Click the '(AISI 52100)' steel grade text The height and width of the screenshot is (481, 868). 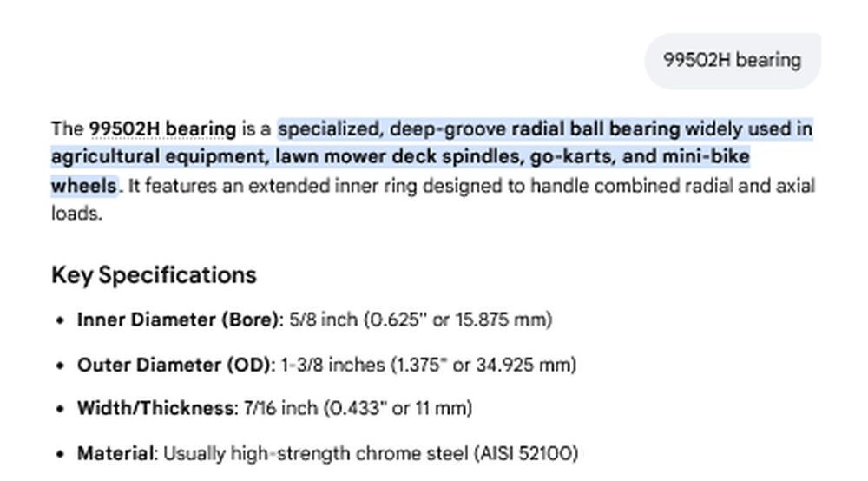coord(526,454)
